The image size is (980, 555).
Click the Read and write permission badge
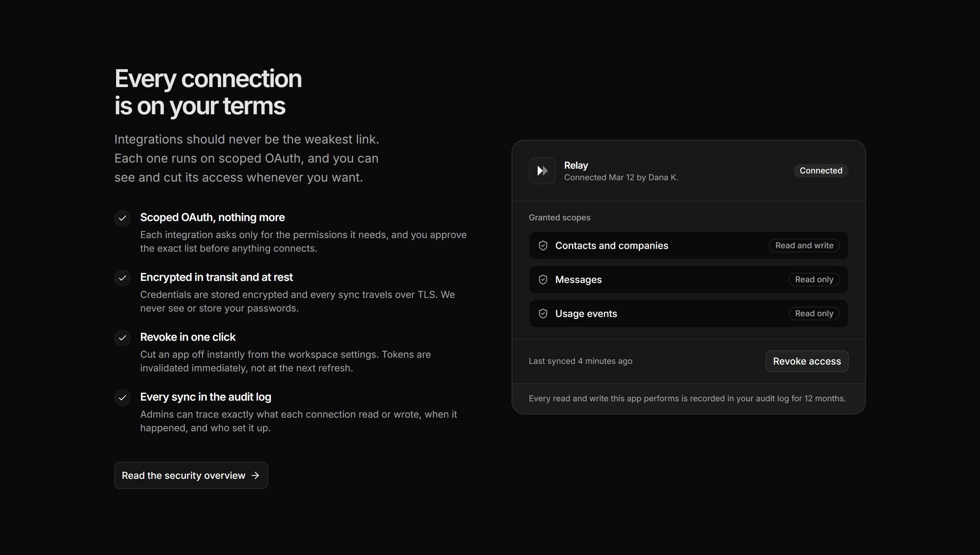[804, 246]
